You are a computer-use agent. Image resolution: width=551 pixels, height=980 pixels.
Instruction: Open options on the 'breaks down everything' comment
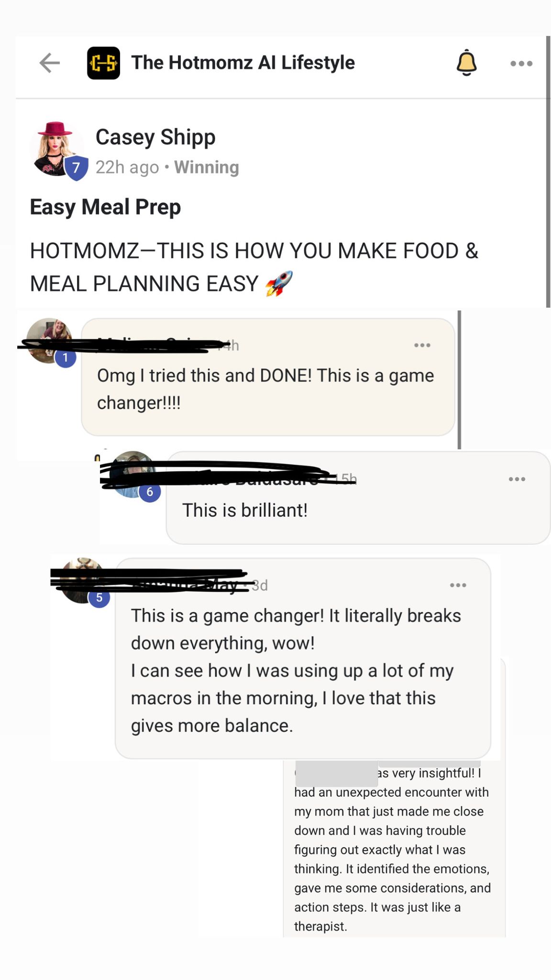(x=458, y=585)
